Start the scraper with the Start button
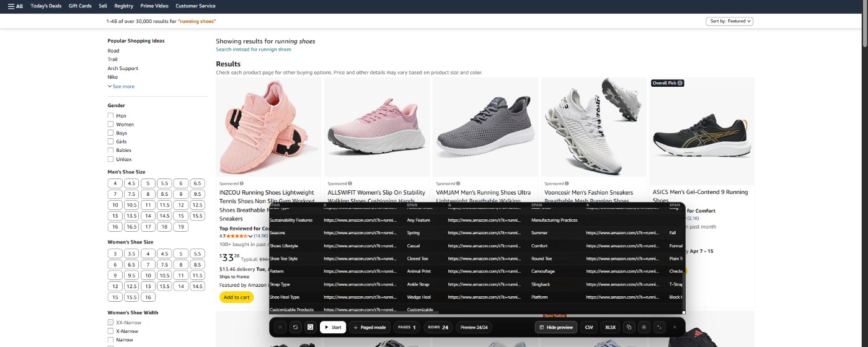Image resolution: width=868 pixels, height=347 pixels. pos(333,327)
